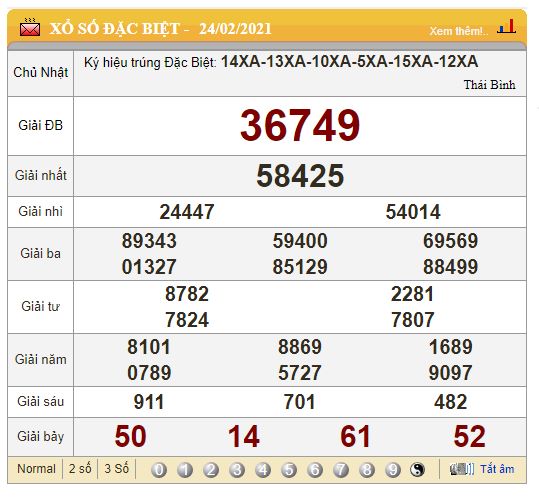Select digit ball 2 filter
The height and width of the screenshot is (498, 539).
click(x=211, y=470)
